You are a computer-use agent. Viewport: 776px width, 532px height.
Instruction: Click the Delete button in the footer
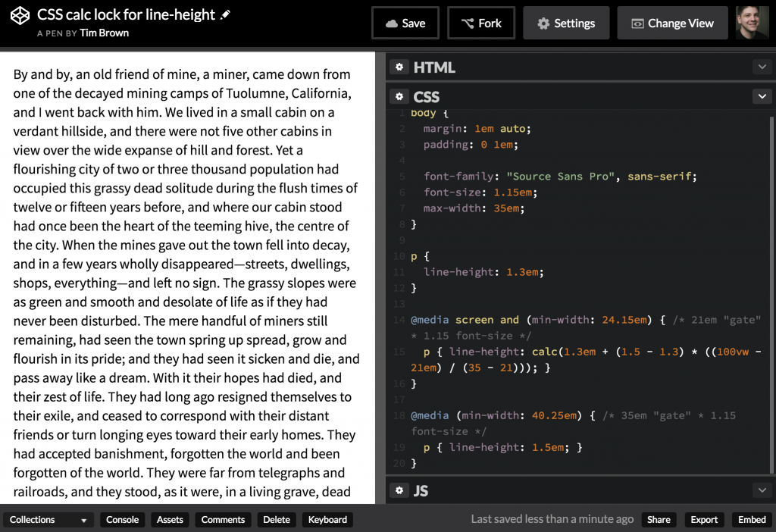tap(276, 519)
